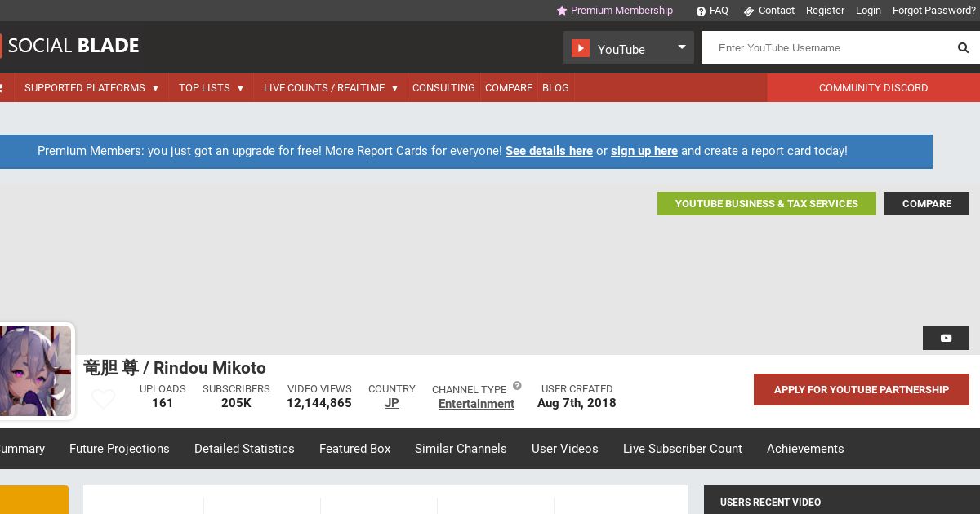
Task: Go to Community Discord
Action: pos(873,88)
